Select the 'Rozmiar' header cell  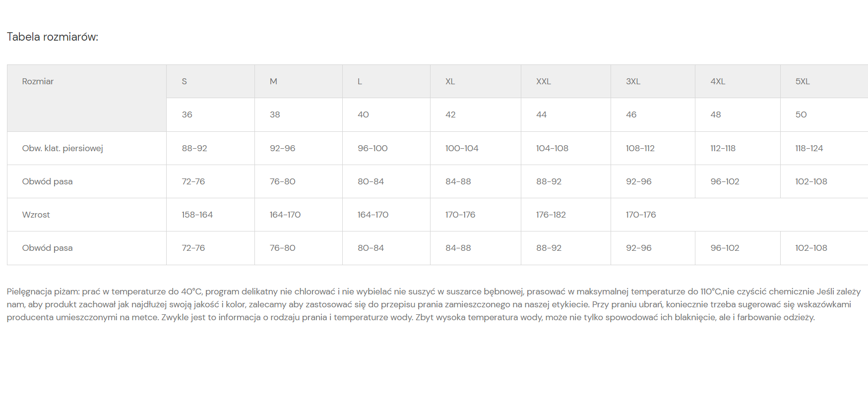tap(38, 82)
